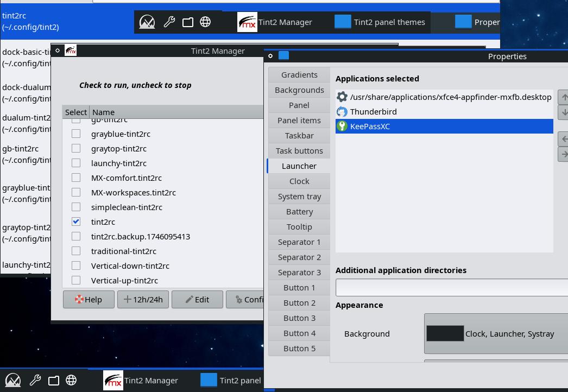Go to the System tray tab
Image resolution: width=568 pixels, height=392 pixels.
click(x=299, y=197)
